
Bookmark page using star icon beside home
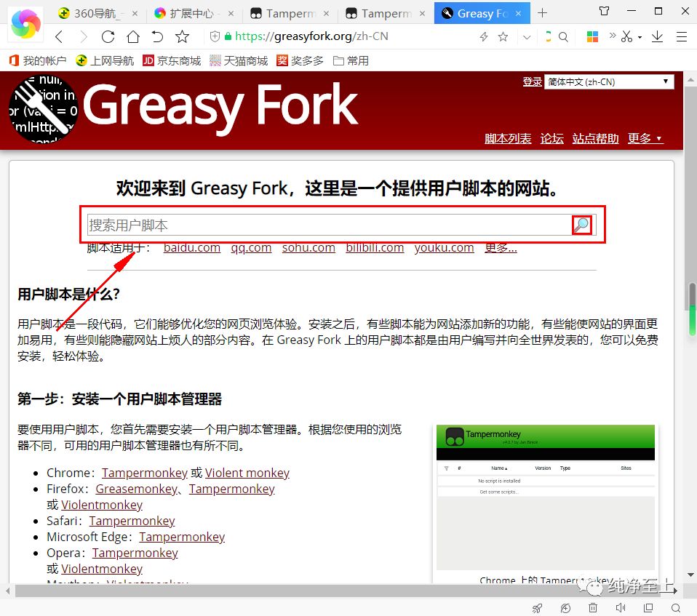click(x=182, y=36)
